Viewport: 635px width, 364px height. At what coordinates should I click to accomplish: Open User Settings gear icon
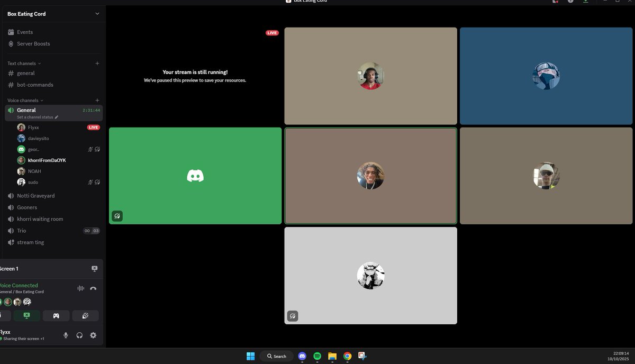point(93,335)
